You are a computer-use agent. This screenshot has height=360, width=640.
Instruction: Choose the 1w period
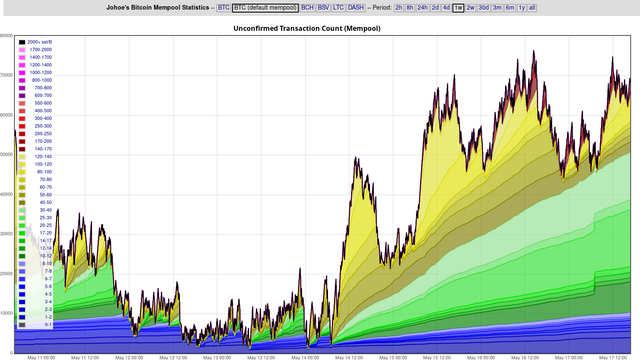(458, 8)
